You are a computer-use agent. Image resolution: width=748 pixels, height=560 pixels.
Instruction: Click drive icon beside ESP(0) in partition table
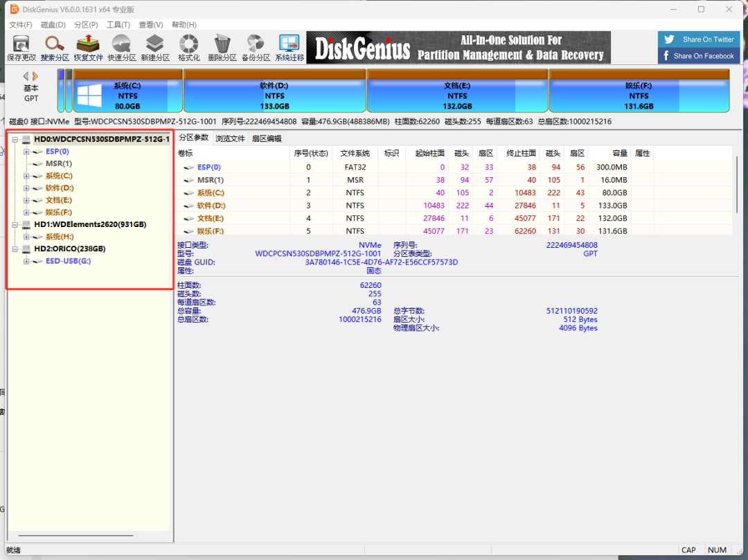[189, 168]
